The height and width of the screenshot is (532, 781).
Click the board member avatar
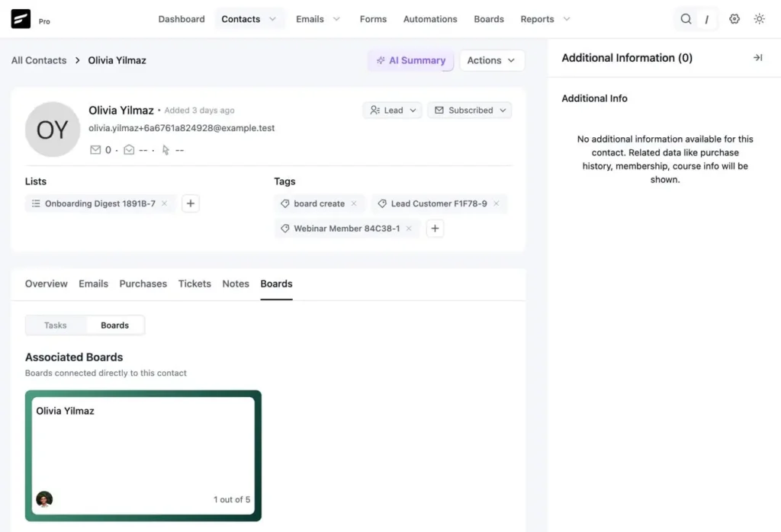coord(44,499)
